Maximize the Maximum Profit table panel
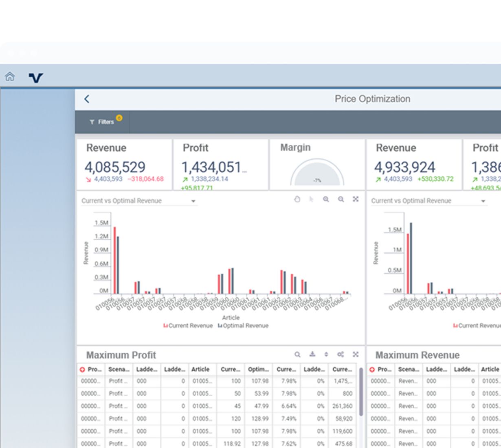 356,354
